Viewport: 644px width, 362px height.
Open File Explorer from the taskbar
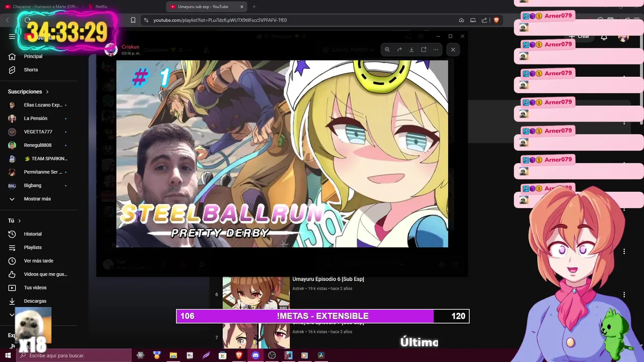pos(173,355)
